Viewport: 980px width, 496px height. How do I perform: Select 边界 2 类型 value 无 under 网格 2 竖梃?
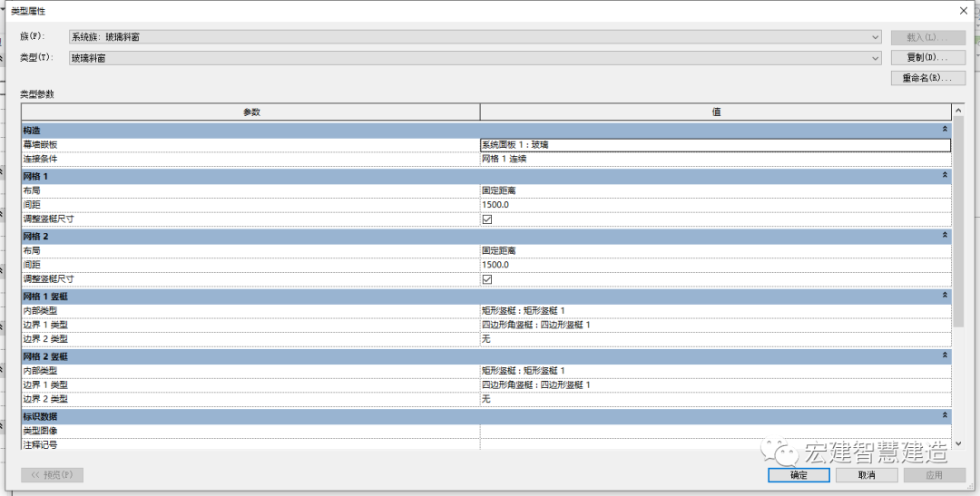716,399
